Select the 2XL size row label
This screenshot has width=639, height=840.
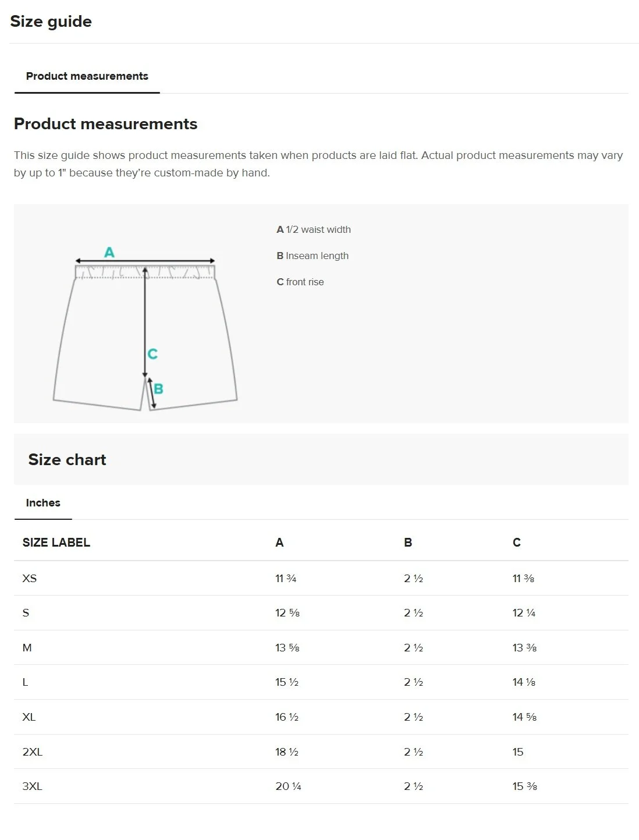point(33,752)
